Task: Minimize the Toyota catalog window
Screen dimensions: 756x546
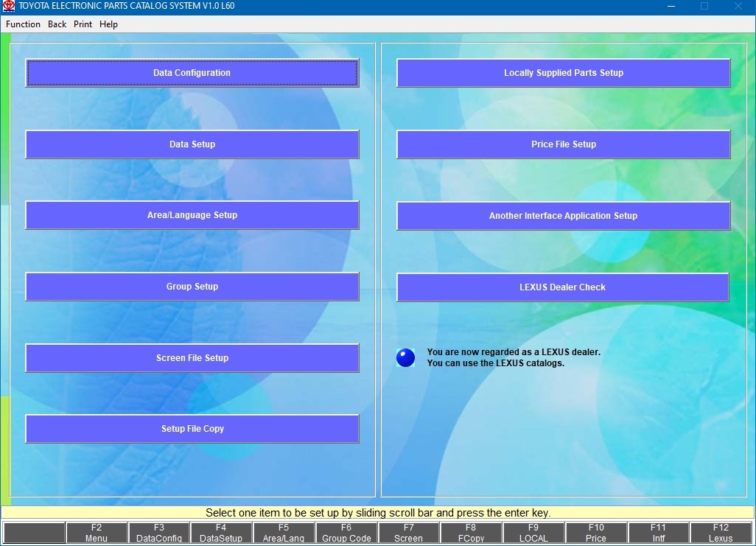Action: 671,6
